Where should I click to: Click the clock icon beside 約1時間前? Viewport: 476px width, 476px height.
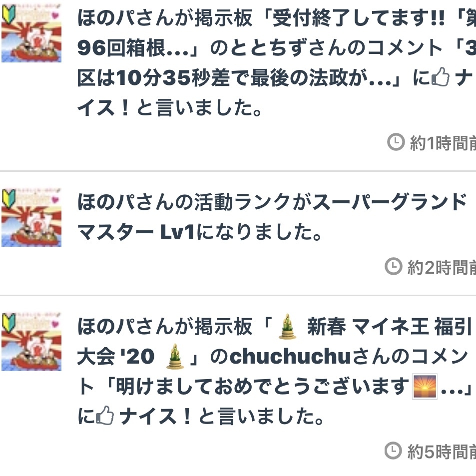click(x=396, y=142)
